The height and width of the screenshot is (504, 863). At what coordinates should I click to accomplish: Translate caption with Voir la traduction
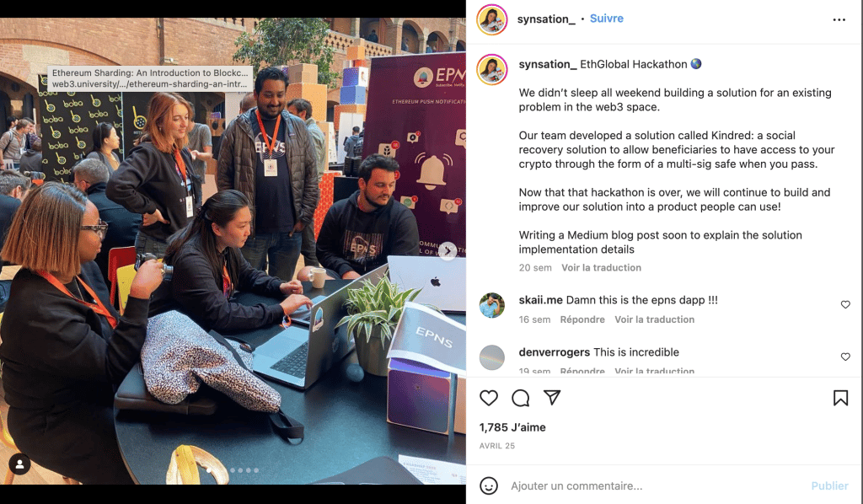[x=601, y=267]
